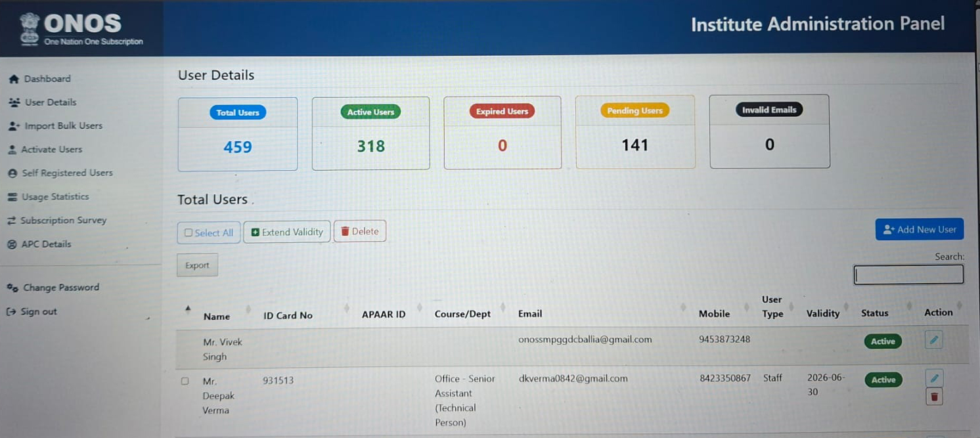Go to Self Registered Users page

coord(67,173)
